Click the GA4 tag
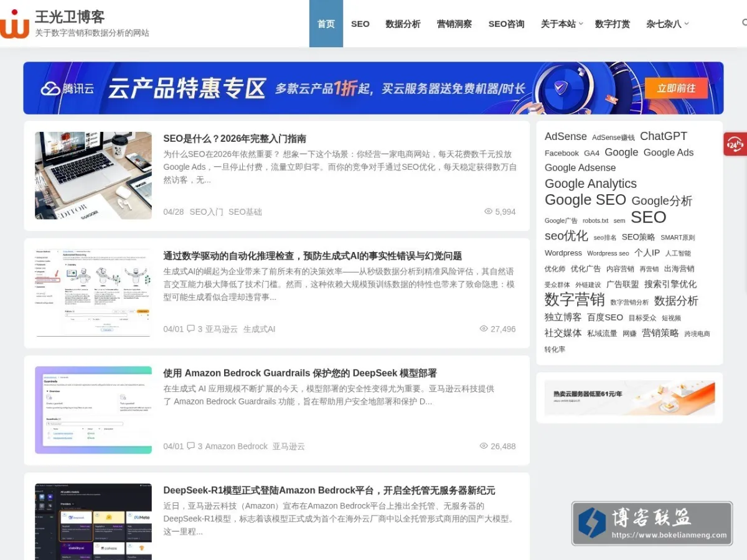Screen dimensions: 747x560 click(x=591, y=153)
